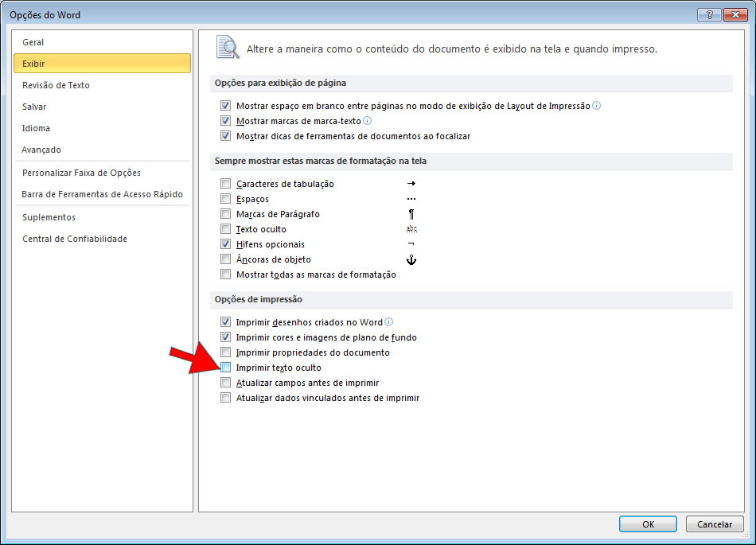Toggle Imprimir desenhos criados no Word
The height and width of the screenshot is (545, 756).
225,321
